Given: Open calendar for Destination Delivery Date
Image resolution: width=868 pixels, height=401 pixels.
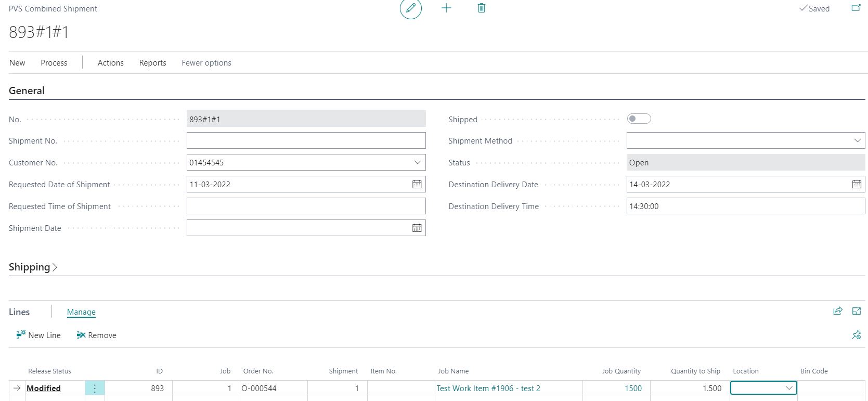Looking at the screenshot, I should pyautogui.click(x=857, y=184).
